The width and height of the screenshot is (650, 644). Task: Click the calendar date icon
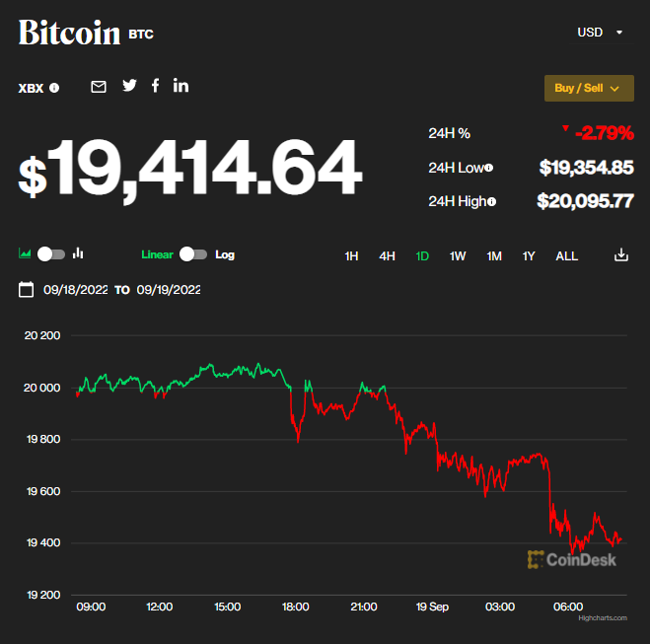click(x=27, y=290)
